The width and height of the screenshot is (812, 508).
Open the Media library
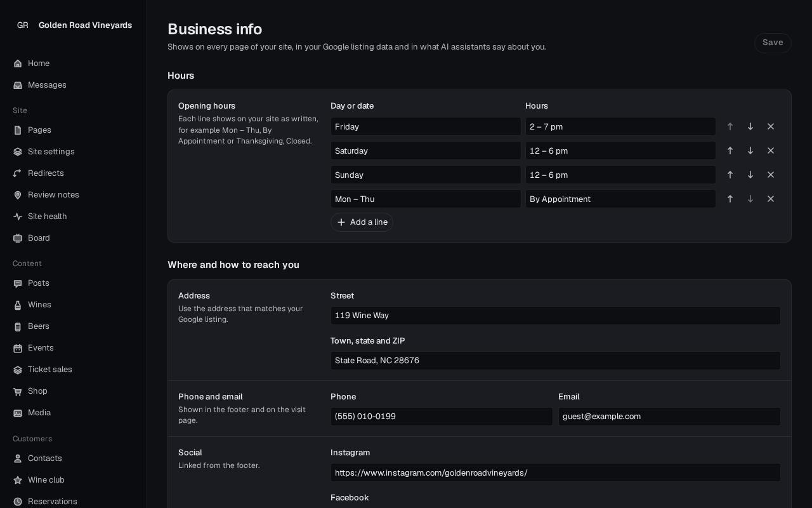point(74,413)
